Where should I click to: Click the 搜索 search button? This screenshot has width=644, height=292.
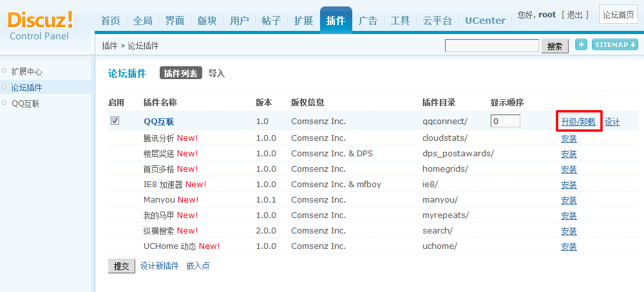tap(555, 46)
